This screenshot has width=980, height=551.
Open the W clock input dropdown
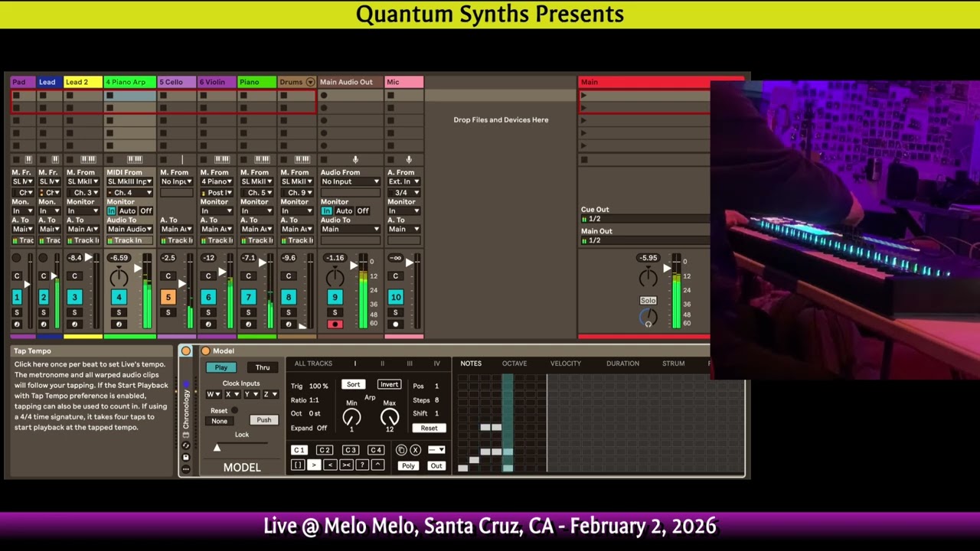214,395
